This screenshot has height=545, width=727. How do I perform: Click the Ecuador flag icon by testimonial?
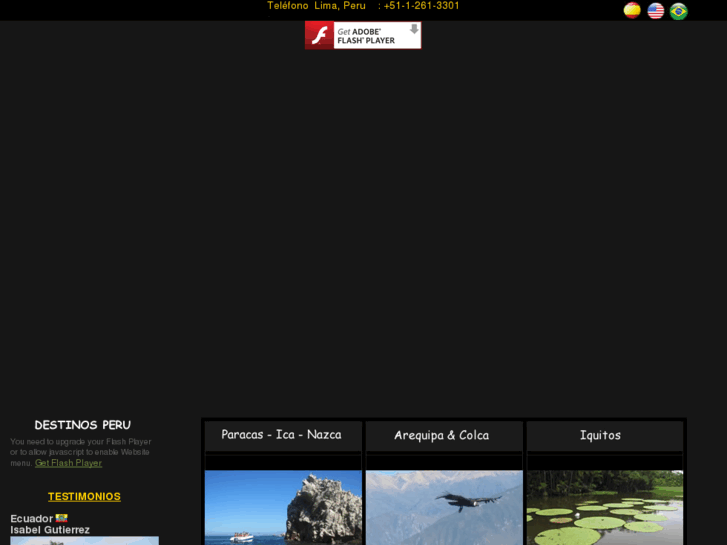(62, 518)
